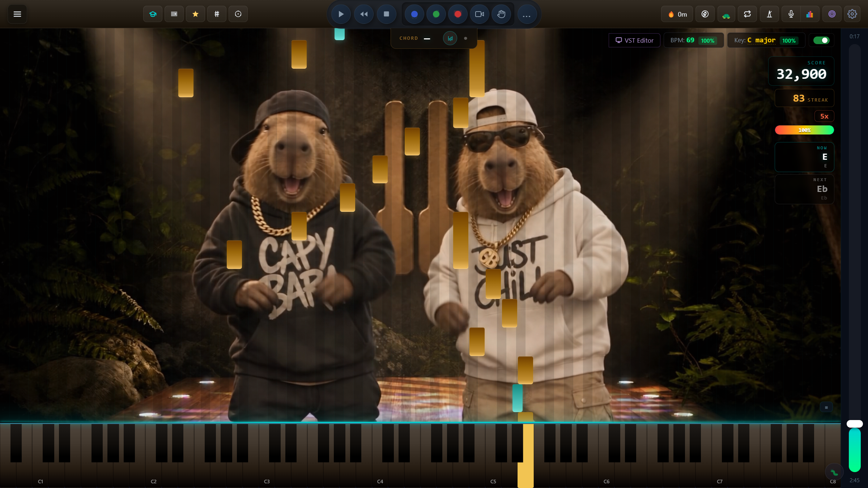Click the 0:17 elapsed time label

(854, 37)
